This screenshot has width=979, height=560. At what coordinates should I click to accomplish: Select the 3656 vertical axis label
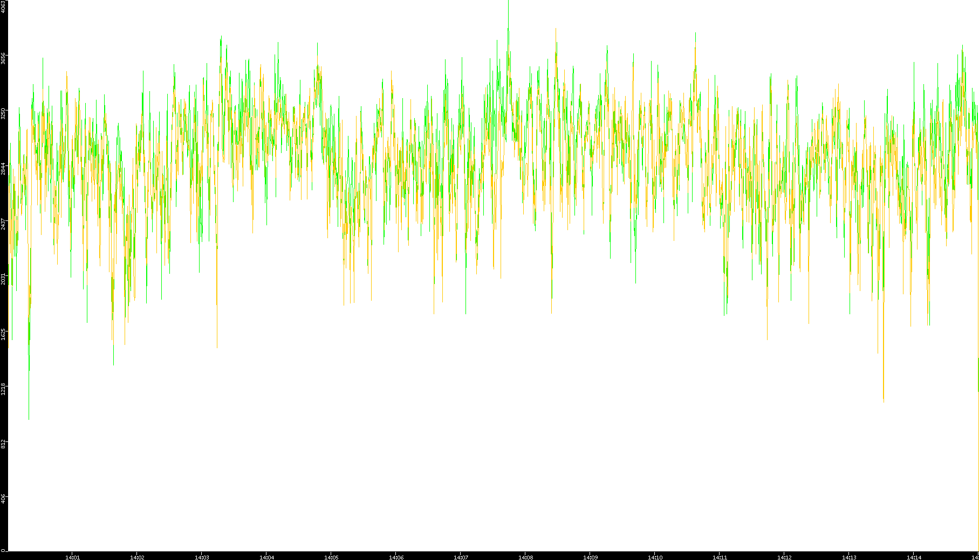3,58
